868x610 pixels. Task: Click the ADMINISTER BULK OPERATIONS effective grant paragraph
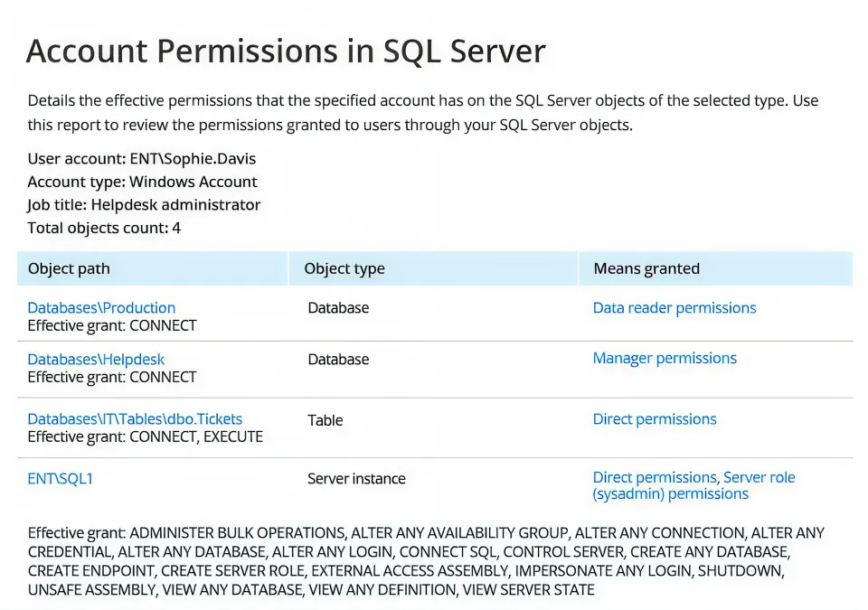tap(425, 561)
